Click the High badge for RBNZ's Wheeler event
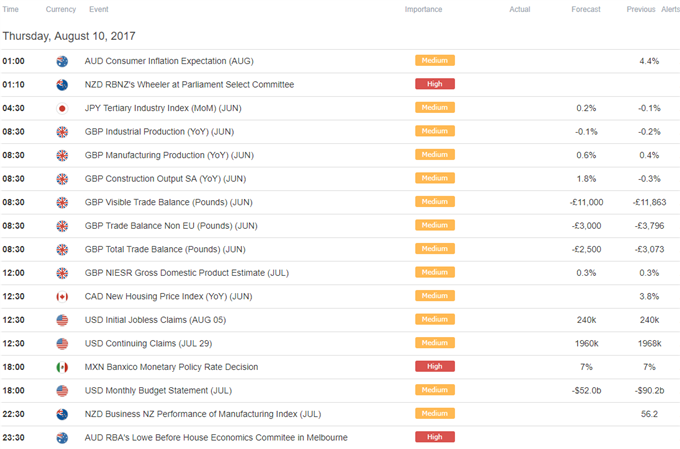The width and height of the screenshot is (680, 449). 435,84
